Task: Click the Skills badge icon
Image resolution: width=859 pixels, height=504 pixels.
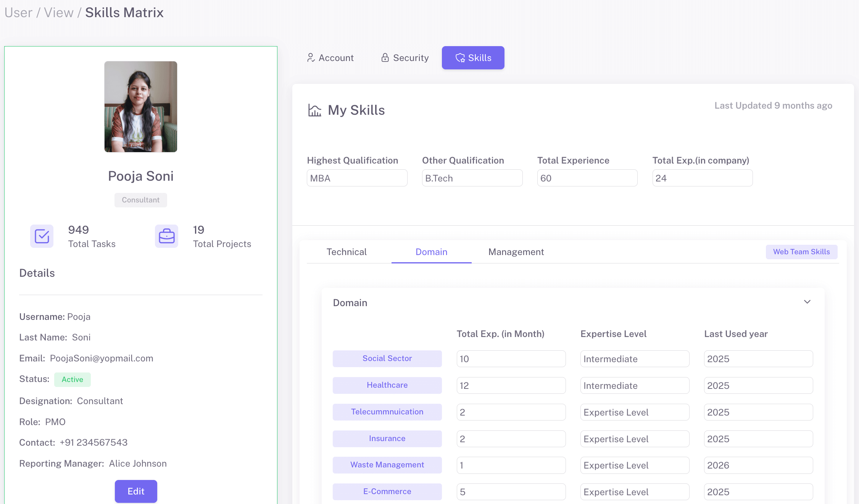Action: pyautogui.click(x=460, y=58)
